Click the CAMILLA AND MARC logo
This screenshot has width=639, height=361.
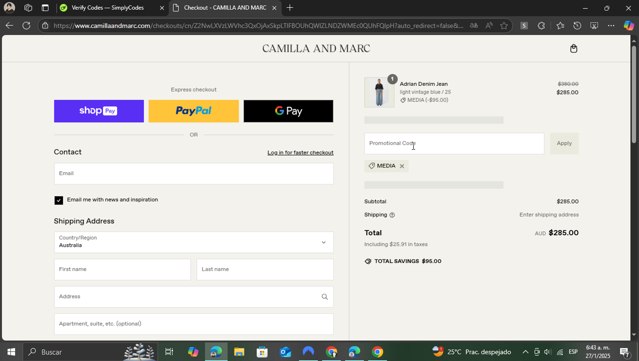(316, 48)
